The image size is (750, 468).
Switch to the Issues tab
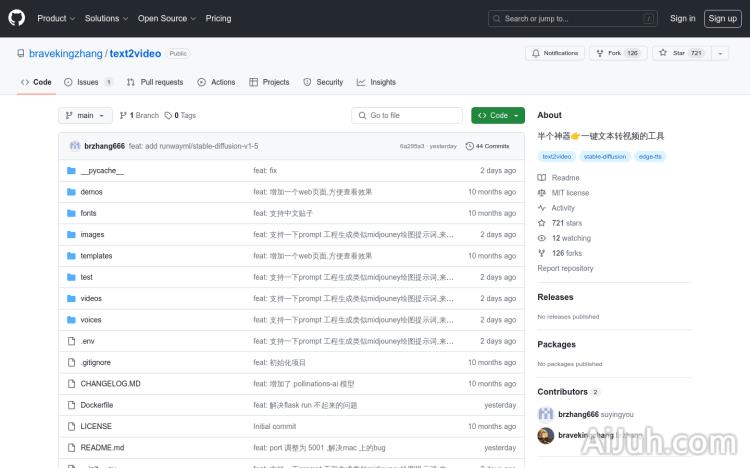click(88, 82)
